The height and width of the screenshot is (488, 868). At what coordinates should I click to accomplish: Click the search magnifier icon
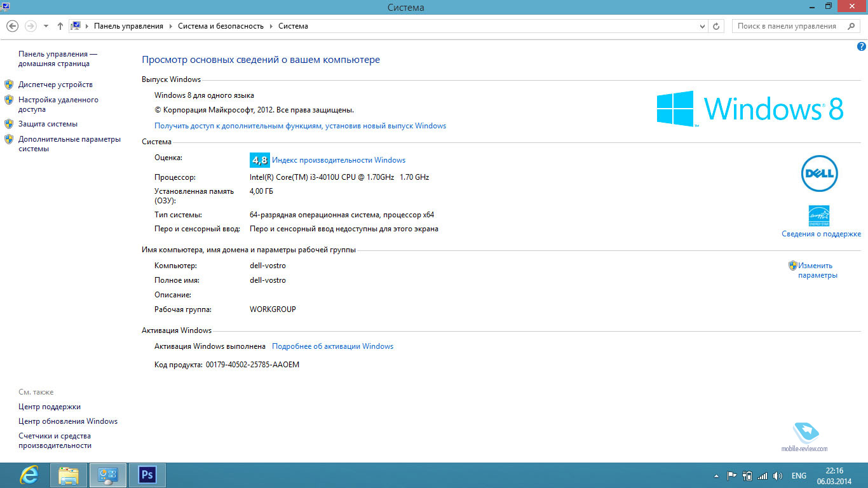pyautogui.click(x=851, y=26)
